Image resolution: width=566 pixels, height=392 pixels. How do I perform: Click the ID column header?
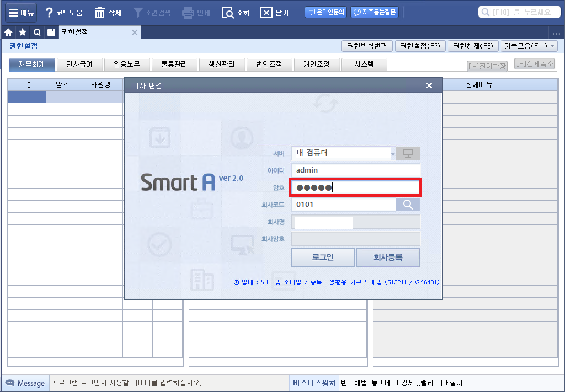point(27,85)
